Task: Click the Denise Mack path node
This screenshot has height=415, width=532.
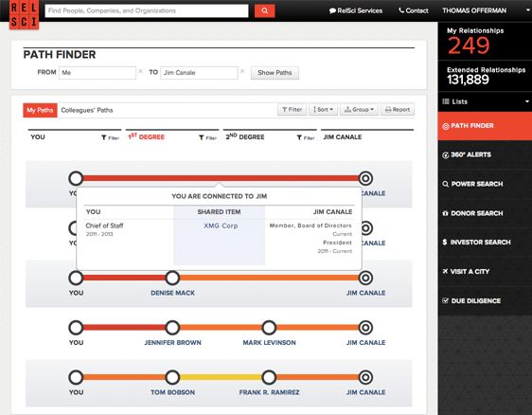Action: pos(172,278)
